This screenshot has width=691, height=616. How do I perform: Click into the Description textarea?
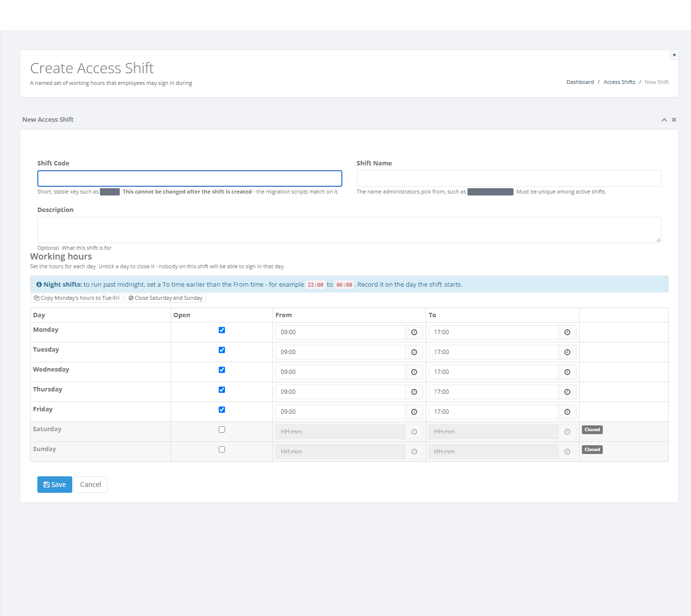(349, 230)
